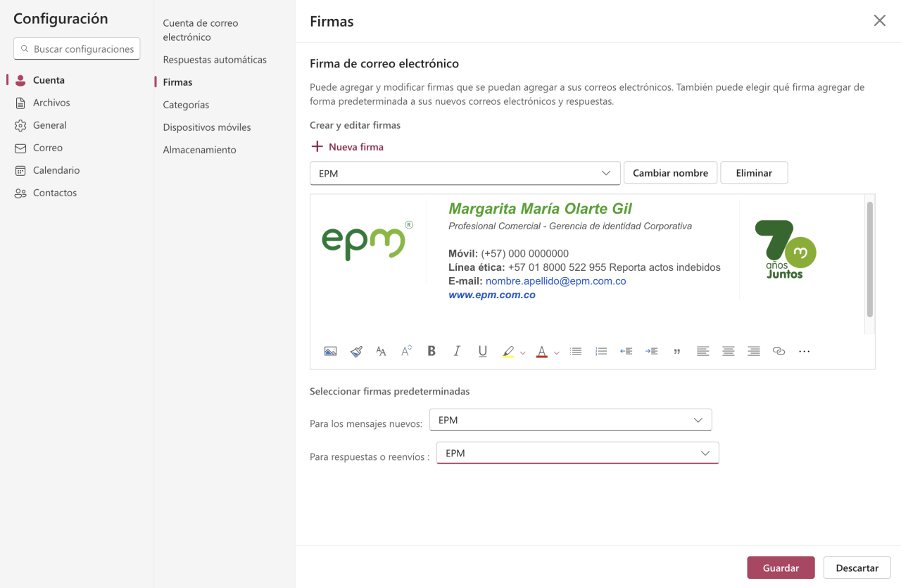Align text left
901x588 pixels.
(x=702, y=351)
